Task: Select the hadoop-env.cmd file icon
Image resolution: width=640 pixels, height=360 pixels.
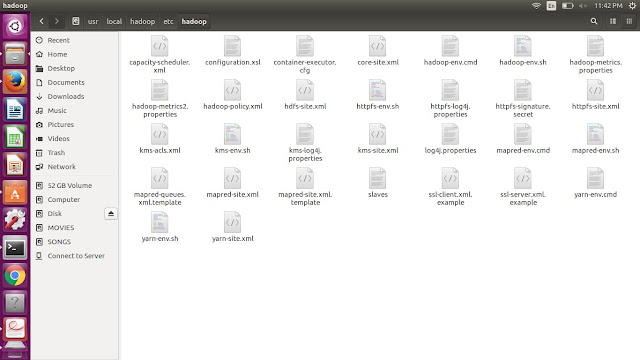Action: 450,46
